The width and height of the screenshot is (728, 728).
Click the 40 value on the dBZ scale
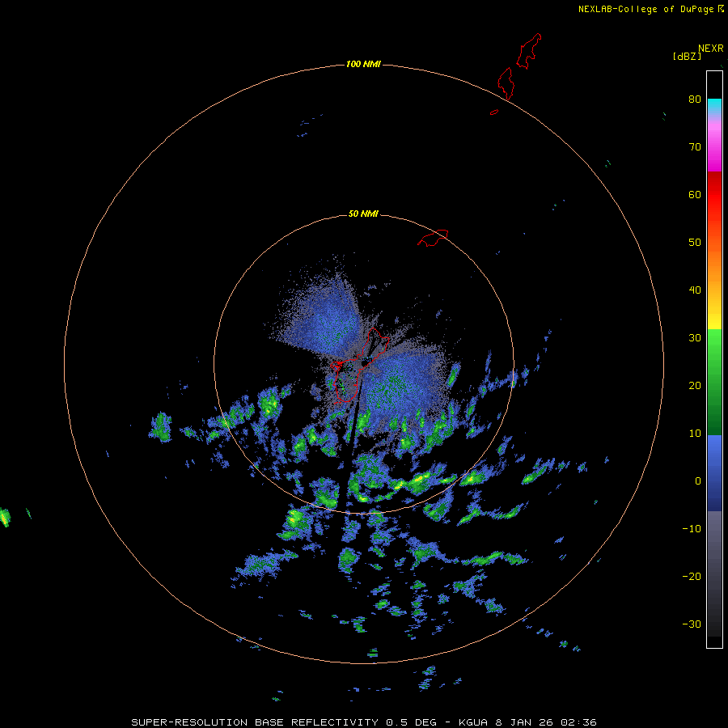pyautogui.click(x=695, y=290)
